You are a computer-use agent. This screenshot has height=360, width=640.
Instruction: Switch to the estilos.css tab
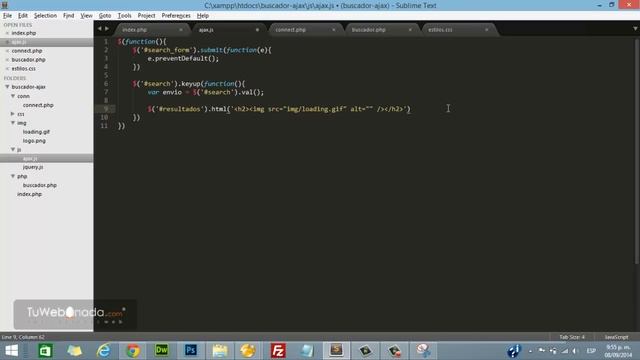pyautogui.click(x=458, y=30)
